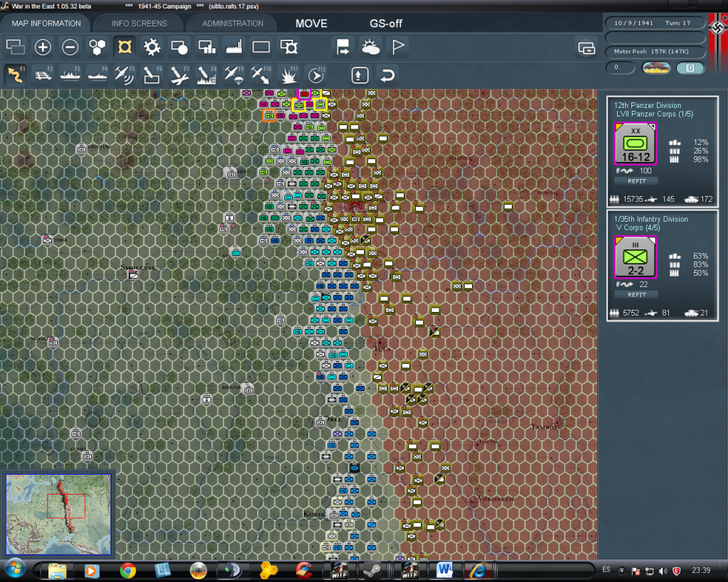Click the Motor Pool readout
728x582 pixels.
point(655,51)
